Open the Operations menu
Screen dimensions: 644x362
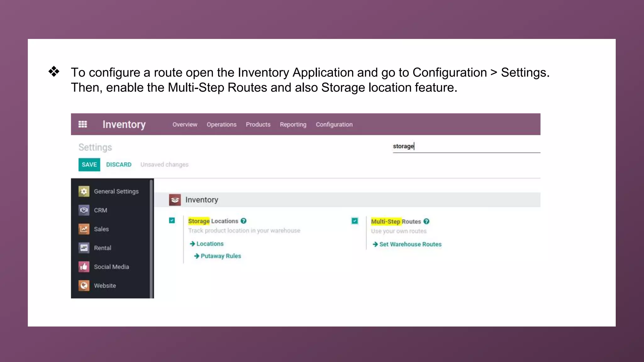pos(221,124)
